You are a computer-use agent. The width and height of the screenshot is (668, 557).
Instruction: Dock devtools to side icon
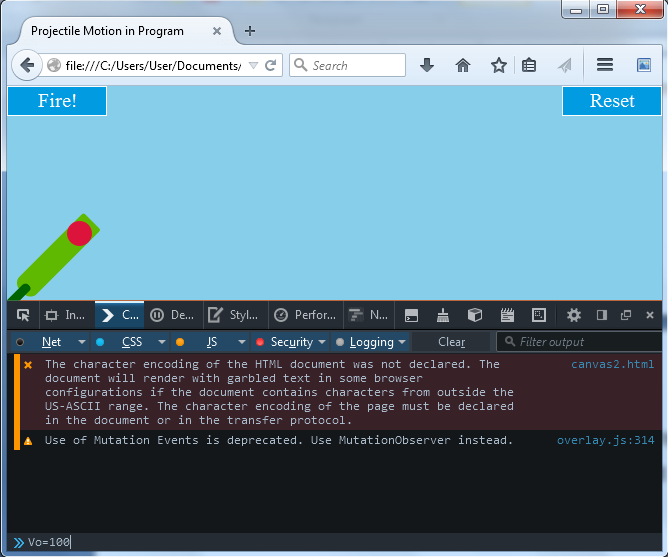coord(602,315)
